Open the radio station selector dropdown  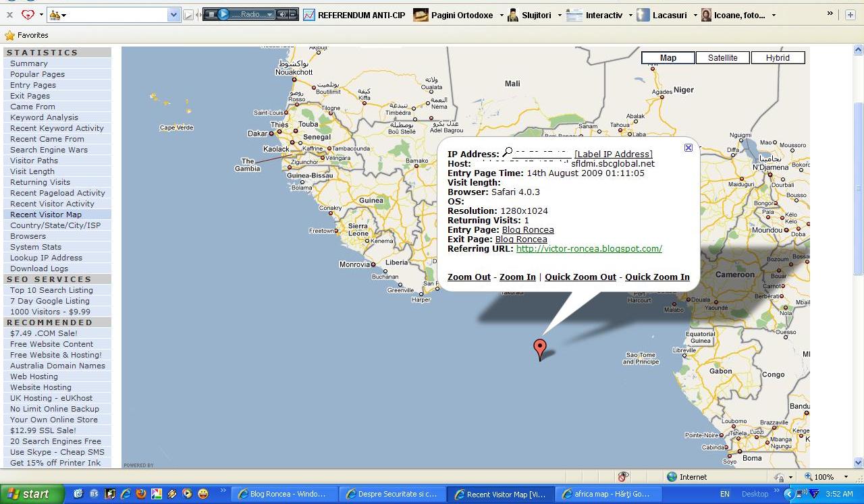coord(269,14)
